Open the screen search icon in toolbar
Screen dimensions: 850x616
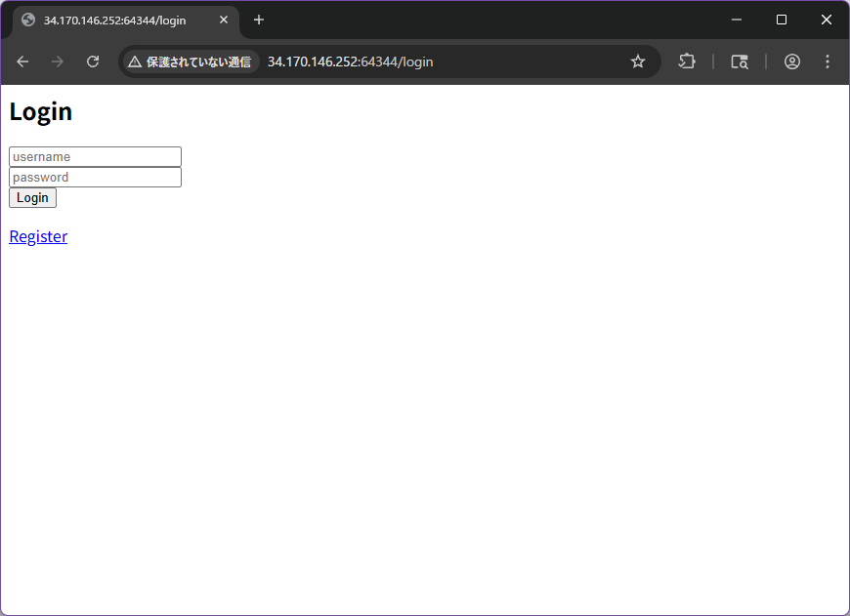click(x=740, y=62)
